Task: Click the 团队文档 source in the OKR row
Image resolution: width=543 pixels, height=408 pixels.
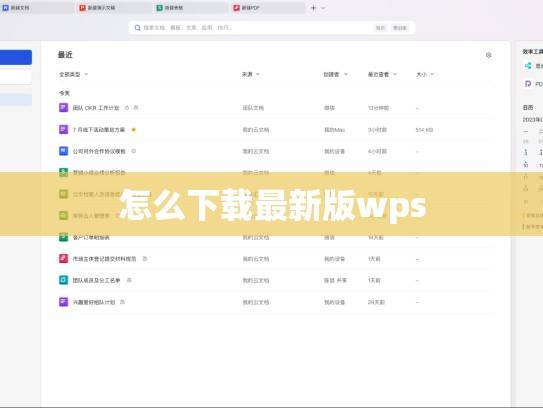Action: tap(253, 108)
